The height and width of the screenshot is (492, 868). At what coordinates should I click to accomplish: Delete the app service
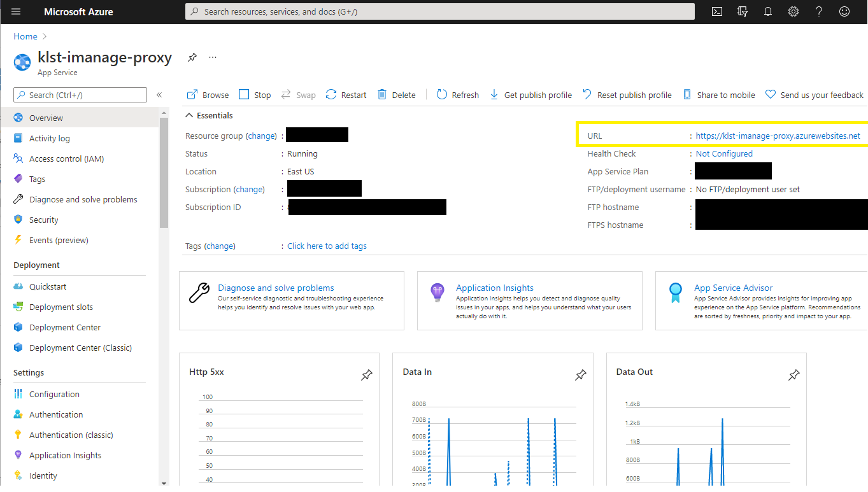(396, 95)
